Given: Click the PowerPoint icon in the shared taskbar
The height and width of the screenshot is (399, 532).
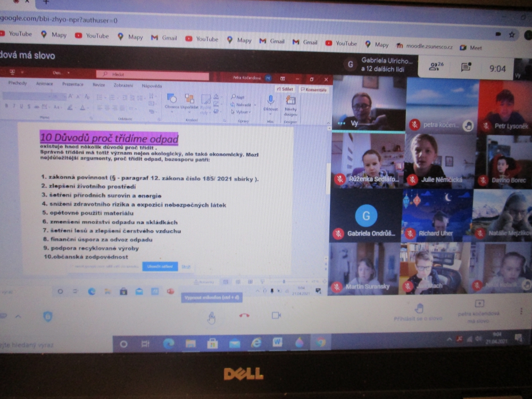Looking at the screenshot, I should (170, 292).
